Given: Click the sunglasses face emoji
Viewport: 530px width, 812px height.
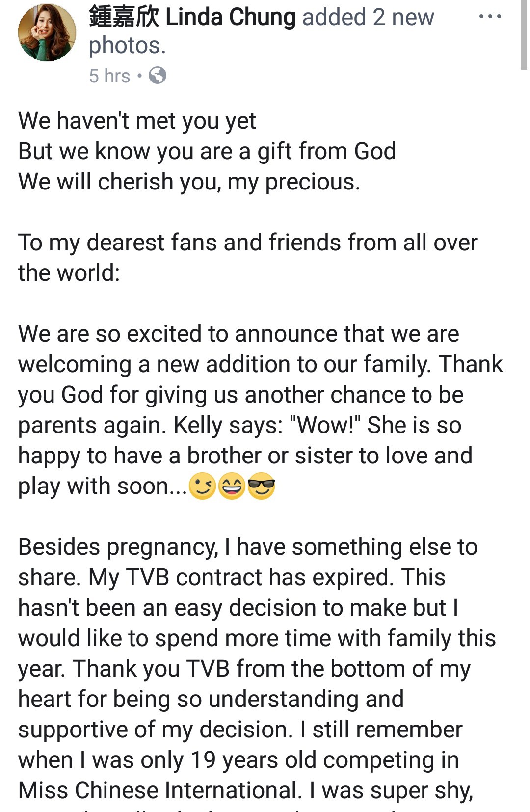Looking at the screenshot, I should (x=261, y=486).
